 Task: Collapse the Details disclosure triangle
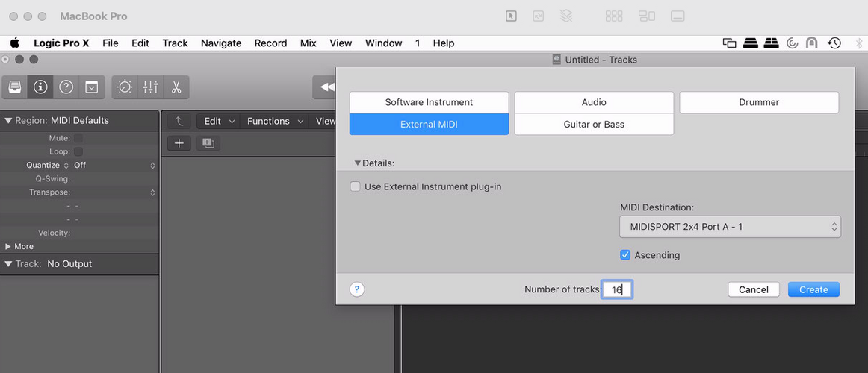point(358,163)
